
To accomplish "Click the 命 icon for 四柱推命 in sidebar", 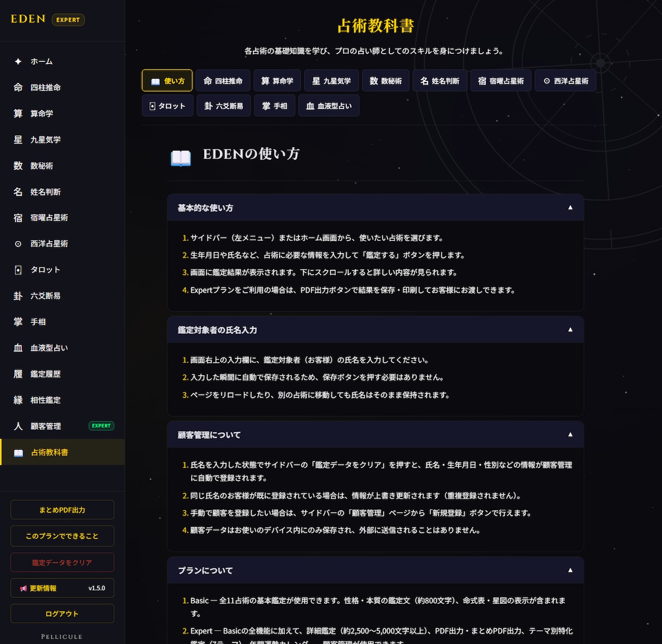I will (x=18, y=87).
